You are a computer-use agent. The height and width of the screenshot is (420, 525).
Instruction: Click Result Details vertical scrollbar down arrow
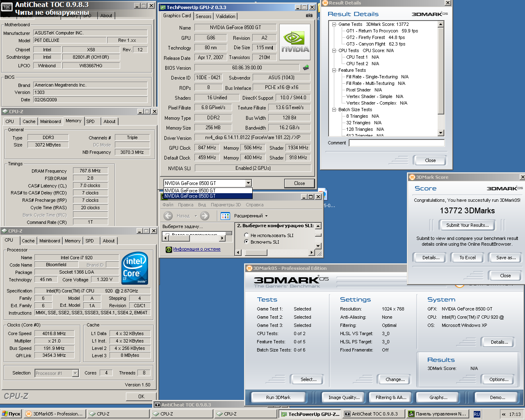click(441, 133)
